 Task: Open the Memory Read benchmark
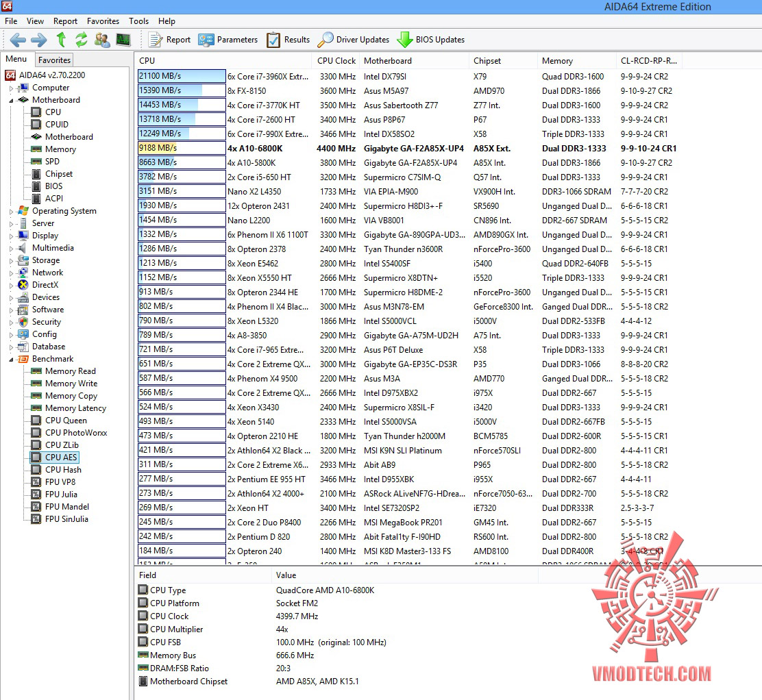pyautogui.click(x=71, y=371)
